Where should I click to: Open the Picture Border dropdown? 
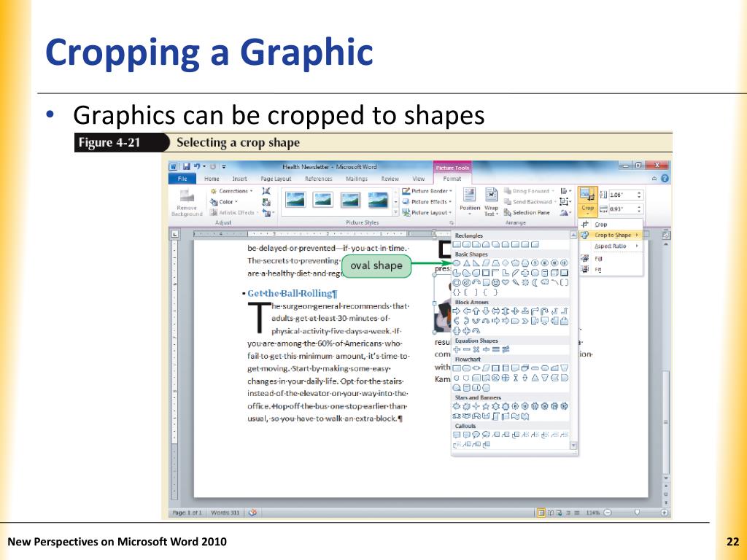tap(427, 191)
